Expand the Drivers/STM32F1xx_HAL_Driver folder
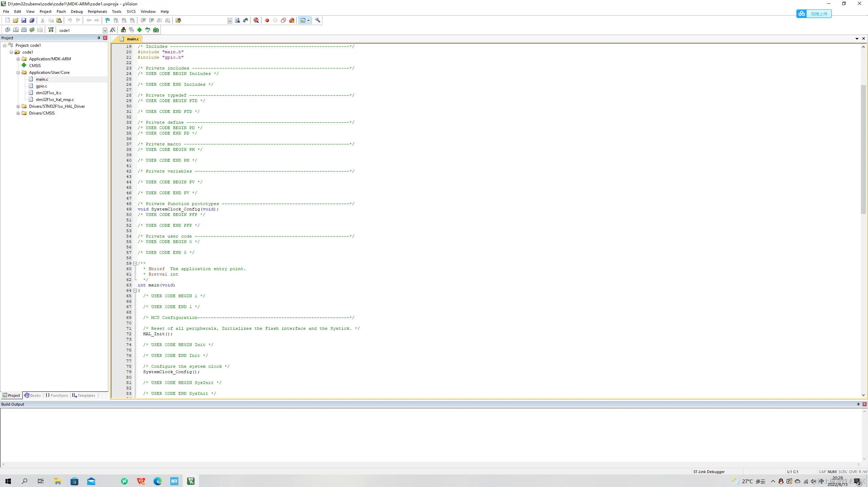 (18, 106)
